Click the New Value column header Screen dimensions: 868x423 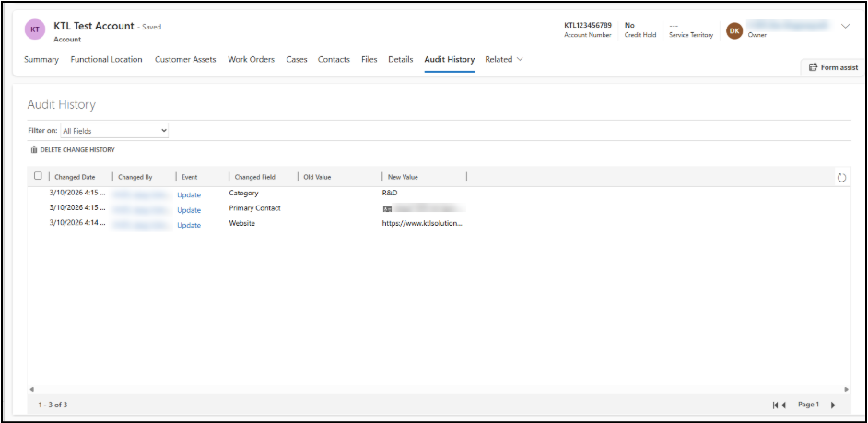coord(403,177)
